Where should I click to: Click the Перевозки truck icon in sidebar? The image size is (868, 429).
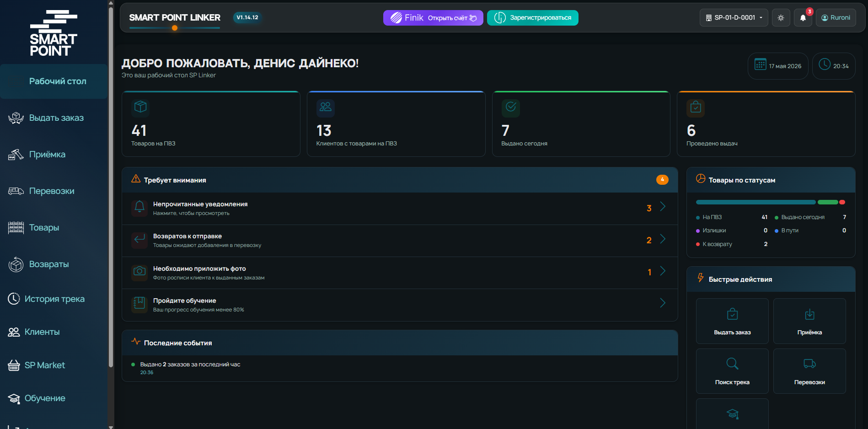click(x=16, y=191)
